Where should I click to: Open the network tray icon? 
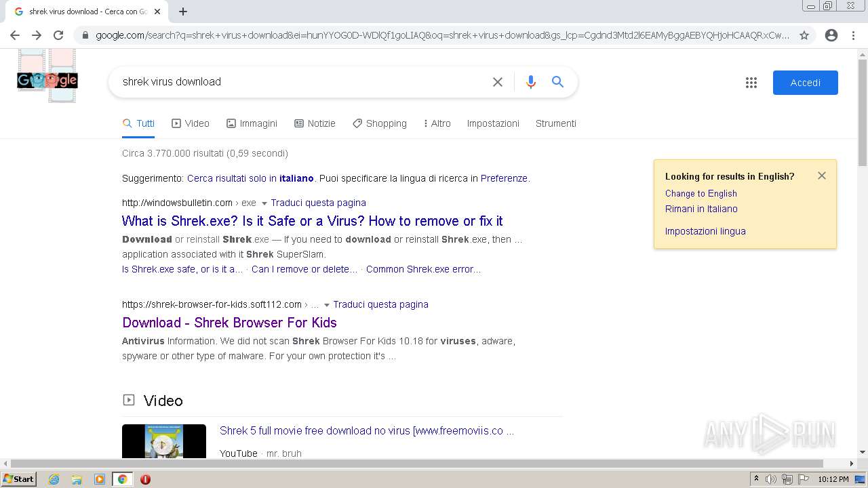coord(787,479)
